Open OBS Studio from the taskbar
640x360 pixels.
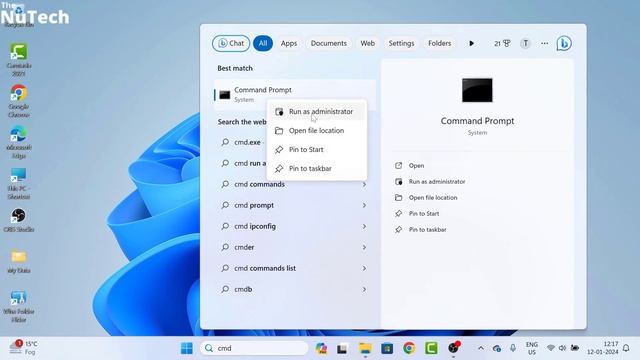coord(453,348)
